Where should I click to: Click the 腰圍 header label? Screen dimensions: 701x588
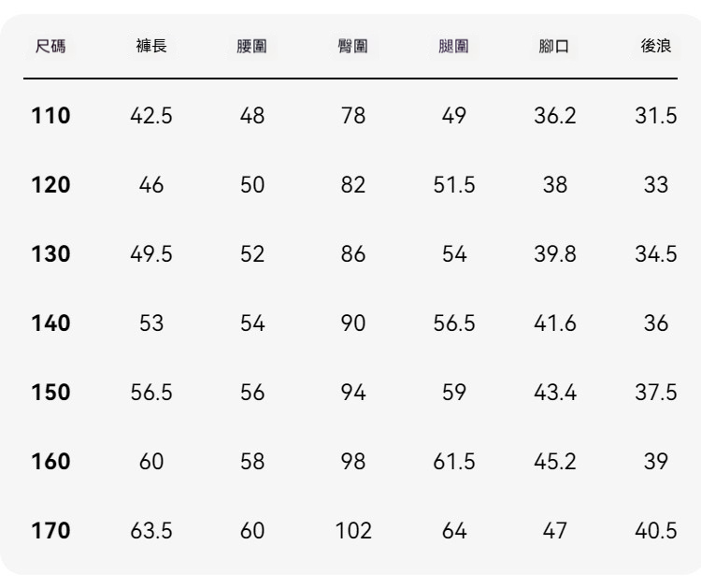tap(252, 46)
